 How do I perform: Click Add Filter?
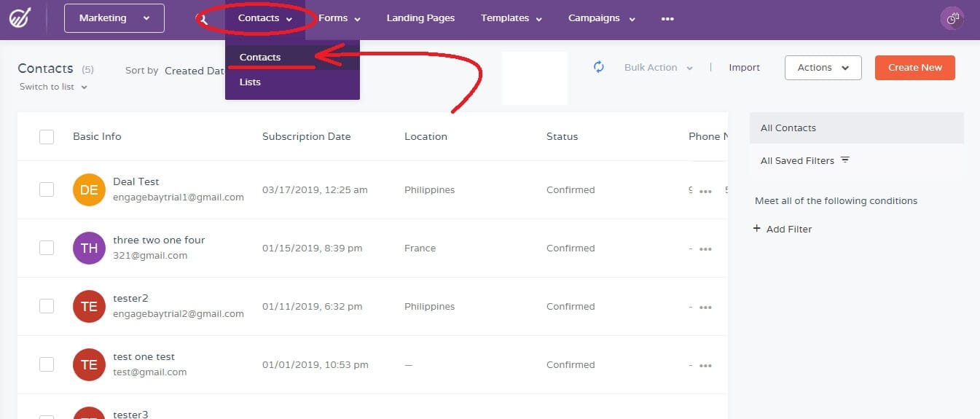(789, 229)
